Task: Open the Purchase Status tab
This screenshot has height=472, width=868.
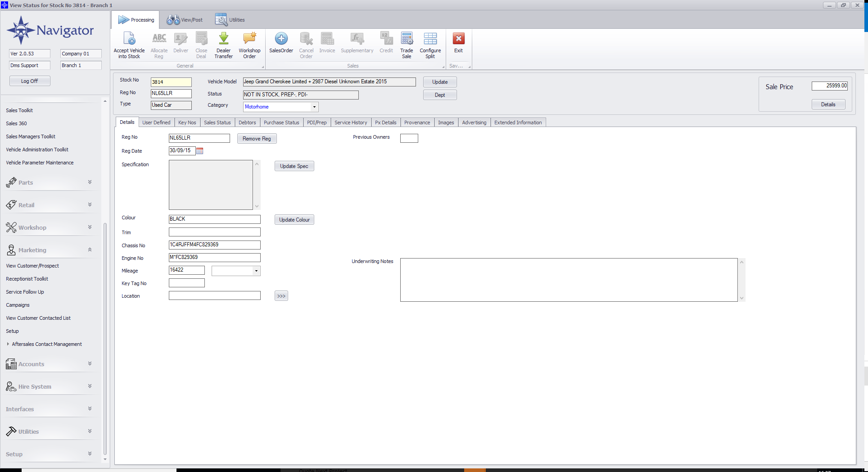Action: (281, 123)
